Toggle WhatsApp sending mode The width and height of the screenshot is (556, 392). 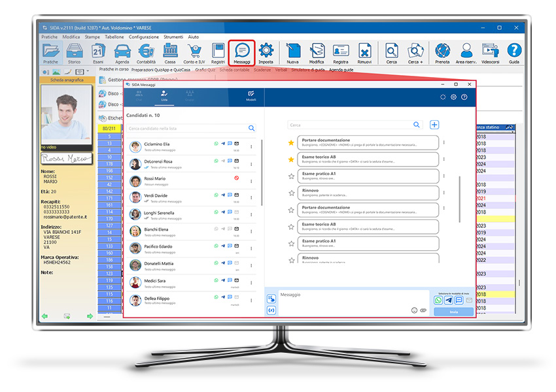pyautogui.click(x=439, y=300)
